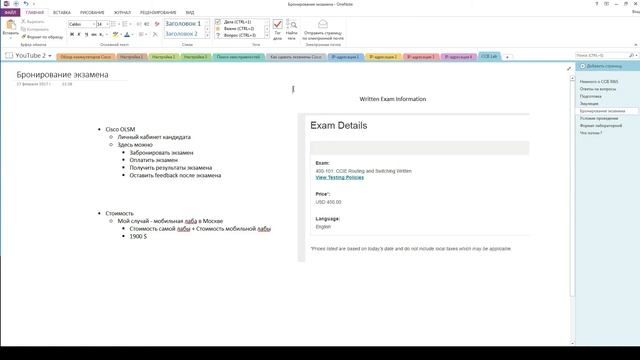Open the font color dropdown arrow
640x360 pixels.
coord(132,35)
